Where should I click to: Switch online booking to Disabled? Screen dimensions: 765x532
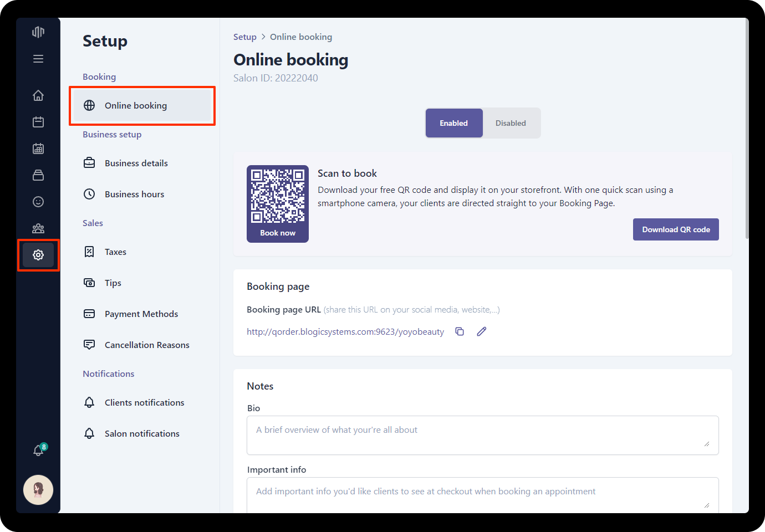click(x=511, y=123)
